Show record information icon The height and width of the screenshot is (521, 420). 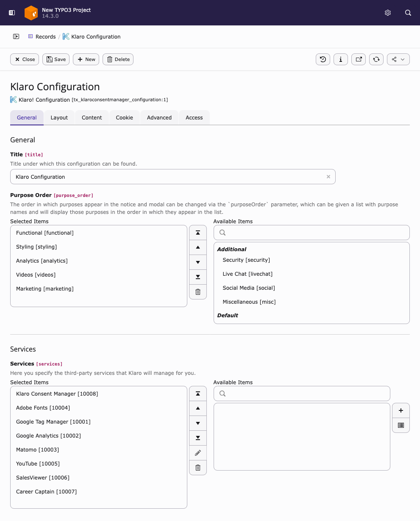pos(341,59)
